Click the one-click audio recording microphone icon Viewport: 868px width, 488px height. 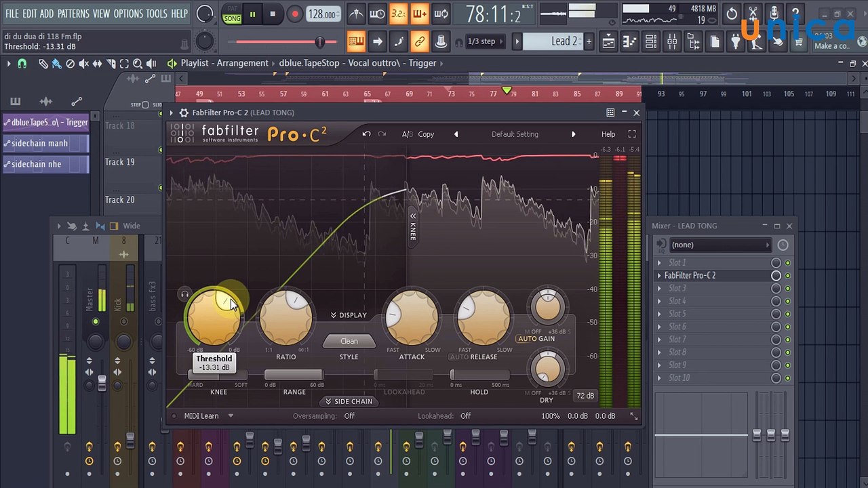[x=774, y=14]
